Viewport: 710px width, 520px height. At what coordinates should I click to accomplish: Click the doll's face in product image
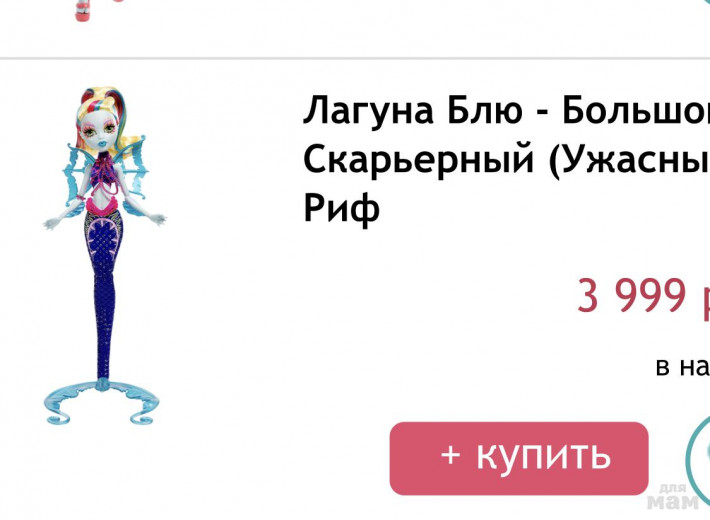coord(96,130)
